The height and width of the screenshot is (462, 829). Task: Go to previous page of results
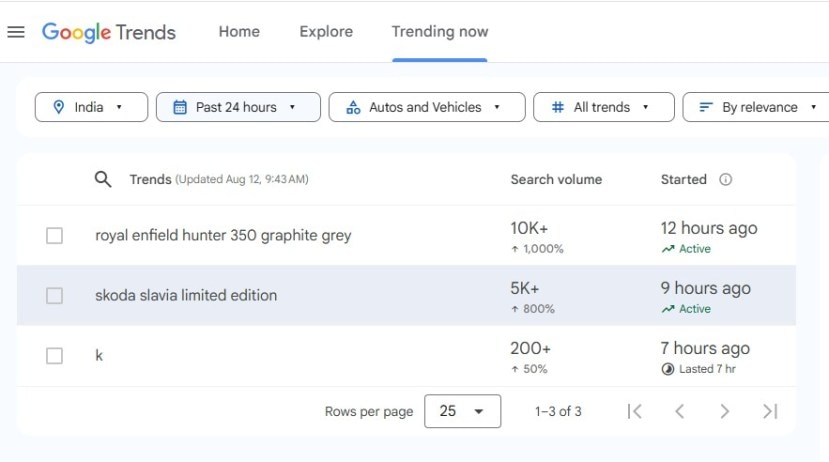680,411
